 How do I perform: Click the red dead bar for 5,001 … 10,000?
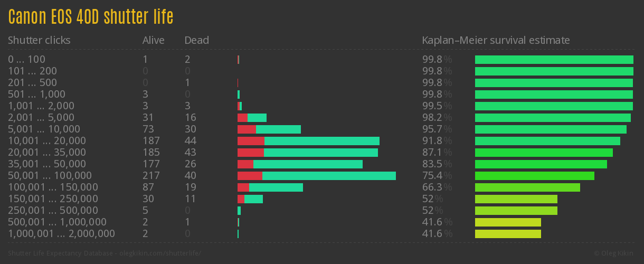[x=247, y=129]
